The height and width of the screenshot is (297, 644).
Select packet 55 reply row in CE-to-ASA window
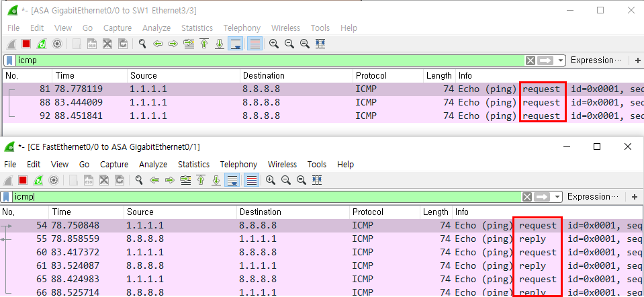click(x=322, y=239)
